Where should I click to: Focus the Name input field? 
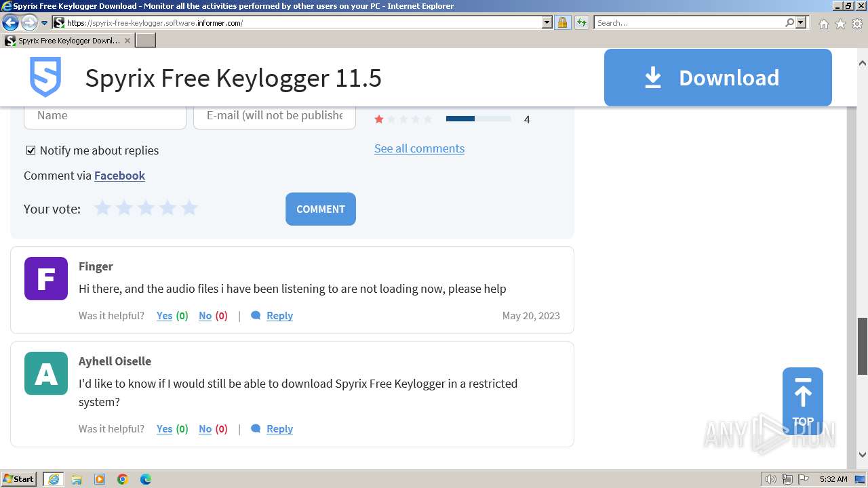105,116
